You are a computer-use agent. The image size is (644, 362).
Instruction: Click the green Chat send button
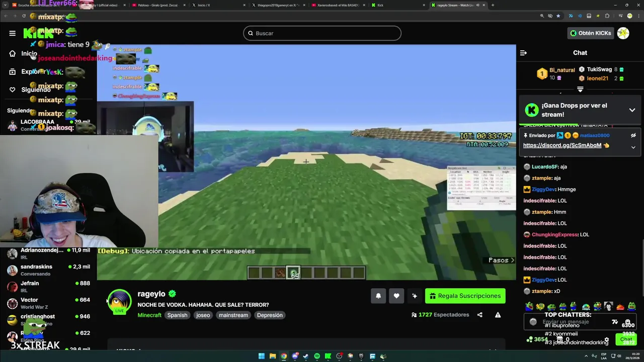(626, 339)
